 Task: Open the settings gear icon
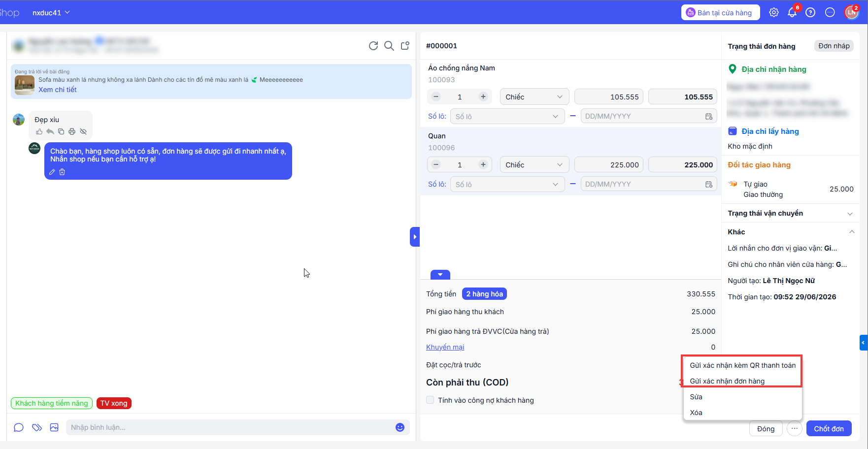click(774, 13)
